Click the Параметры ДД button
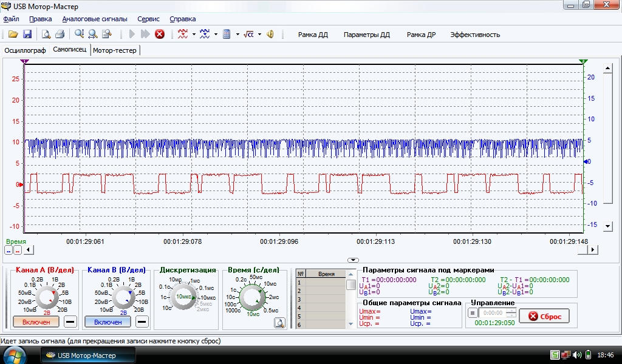The height and width of the screenshot is (364, 622). pyautogui.click(x=367, y=35)
